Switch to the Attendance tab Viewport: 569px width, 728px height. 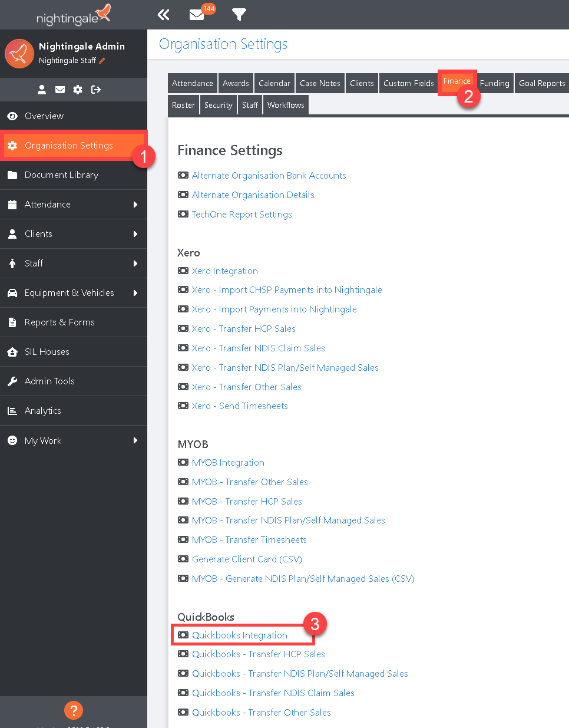tap(193, 83)
